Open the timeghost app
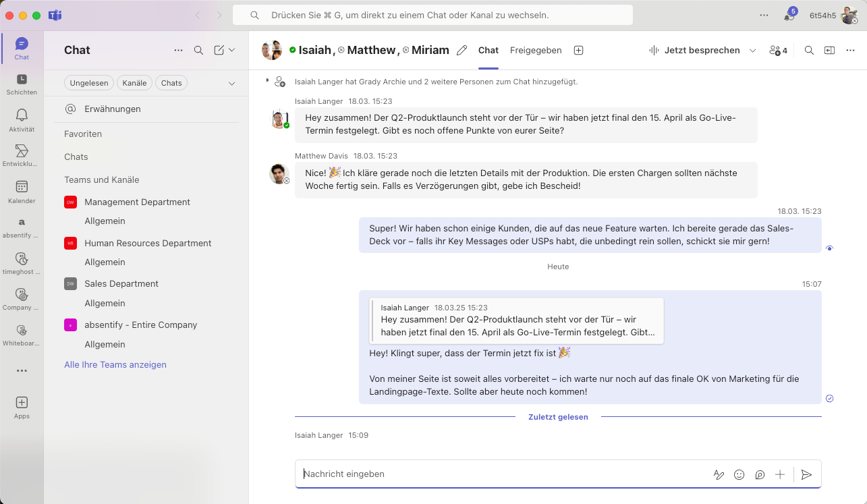This screenshot has height=504, width=867. tap(22, 263)
